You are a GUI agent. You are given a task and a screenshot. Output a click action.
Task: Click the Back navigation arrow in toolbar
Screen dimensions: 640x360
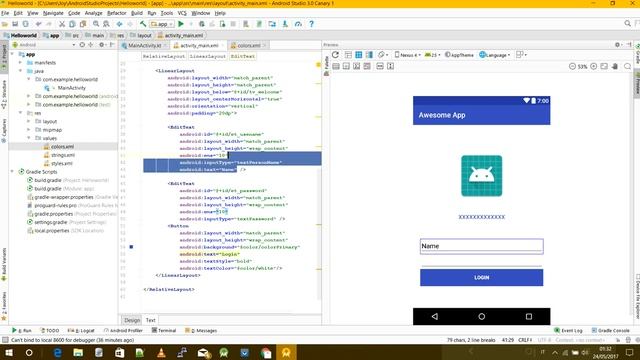pos(120,24)
